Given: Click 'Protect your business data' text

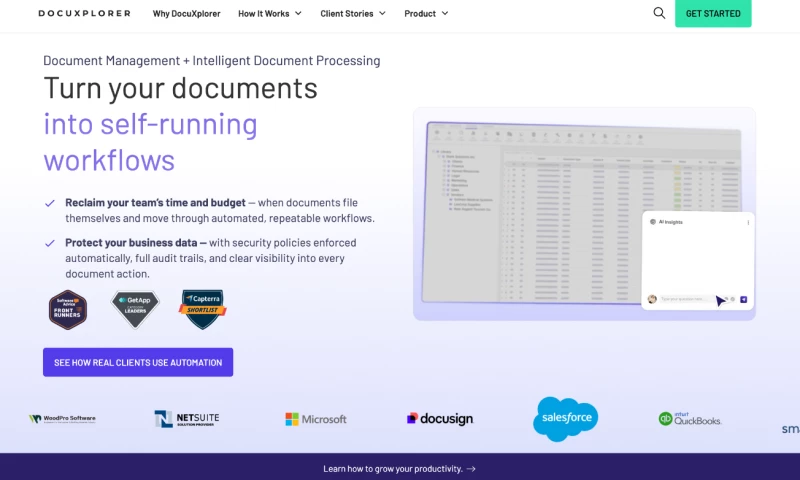Looking at the screenshot, I should (x=131, y=243).
